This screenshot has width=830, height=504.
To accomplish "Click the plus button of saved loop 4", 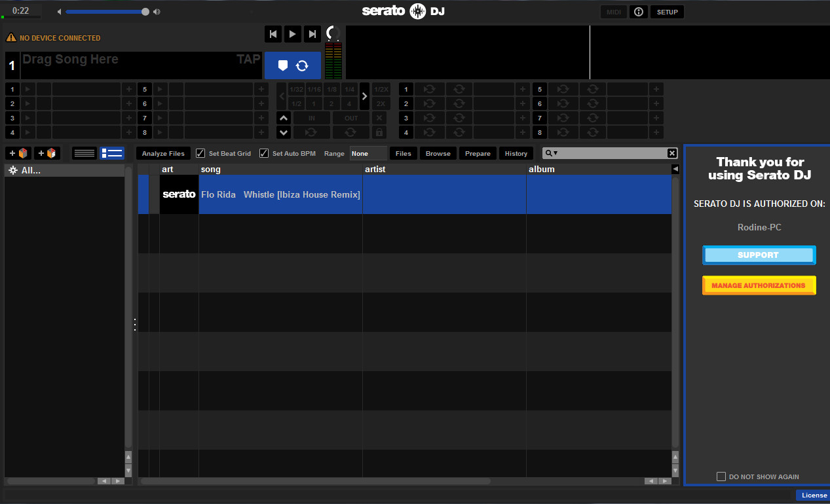I will pyautogui.click(x=522, y=132).
